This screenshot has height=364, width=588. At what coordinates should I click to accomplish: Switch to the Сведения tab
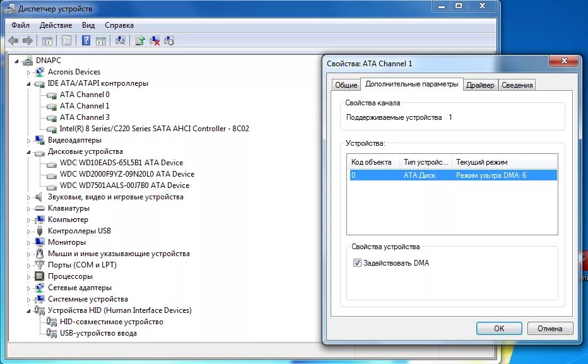pyautogui.click(x=517, y=85)
